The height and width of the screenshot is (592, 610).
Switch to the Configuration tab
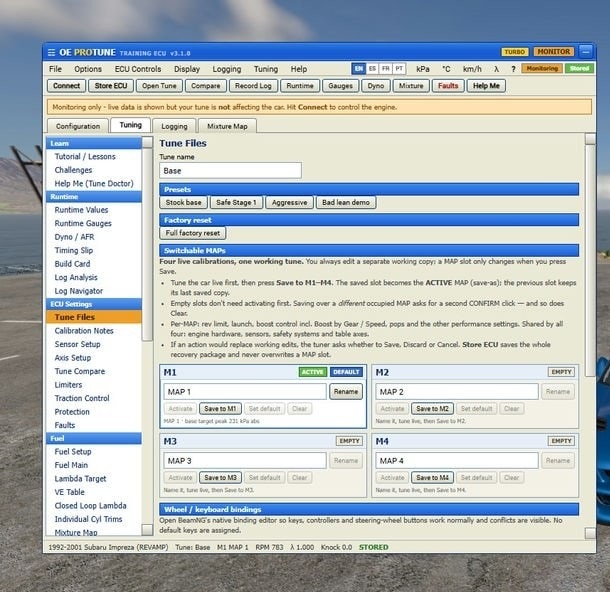click(78, 126)
